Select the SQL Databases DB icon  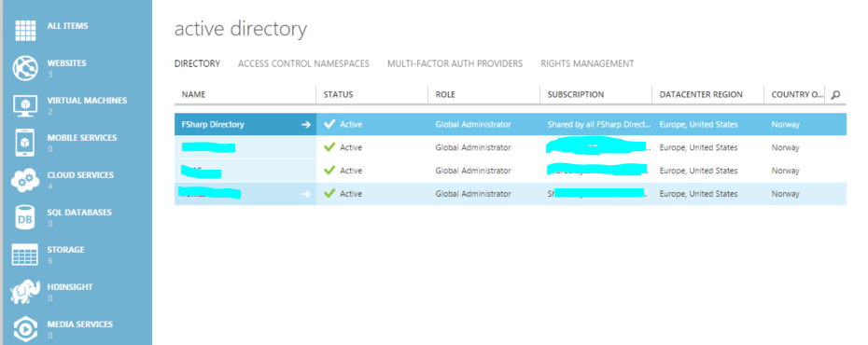point(25,217)
